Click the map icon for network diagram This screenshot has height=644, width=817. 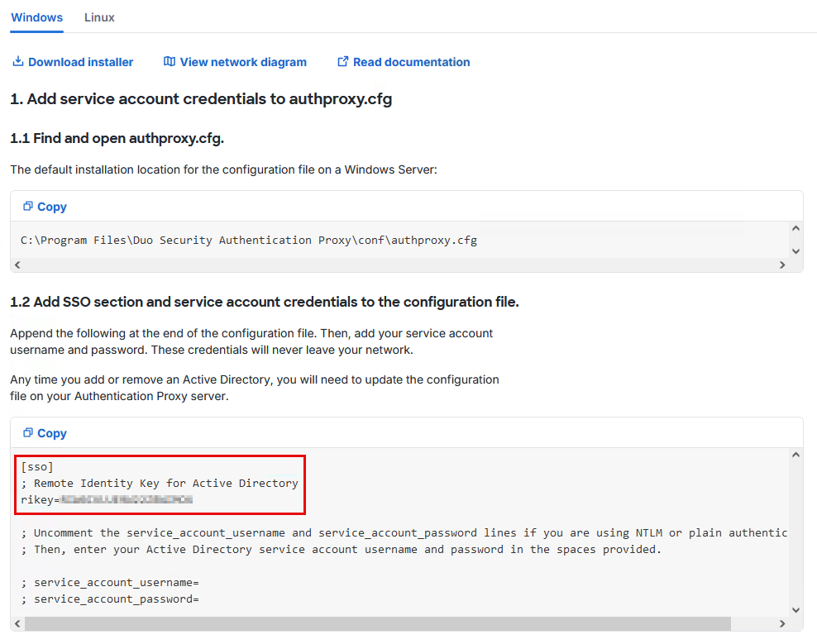[170, 62]
